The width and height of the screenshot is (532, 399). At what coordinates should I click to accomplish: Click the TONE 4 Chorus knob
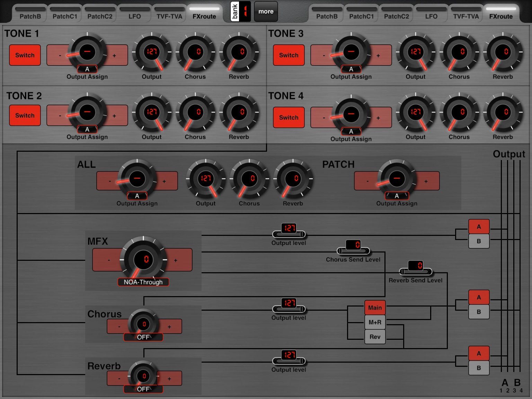click(459, 112)
